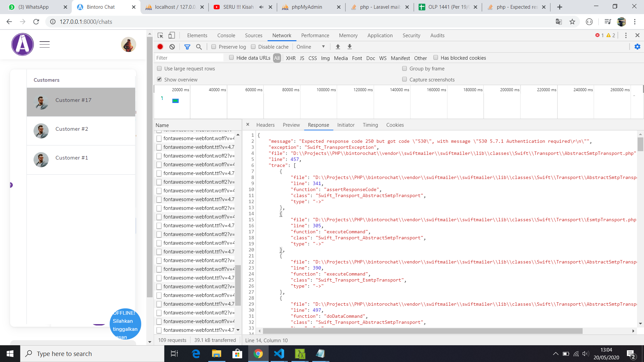This screenshot has height=362, width=644.
Task: Click the network Filter text field
Action: tap(189, 58)
